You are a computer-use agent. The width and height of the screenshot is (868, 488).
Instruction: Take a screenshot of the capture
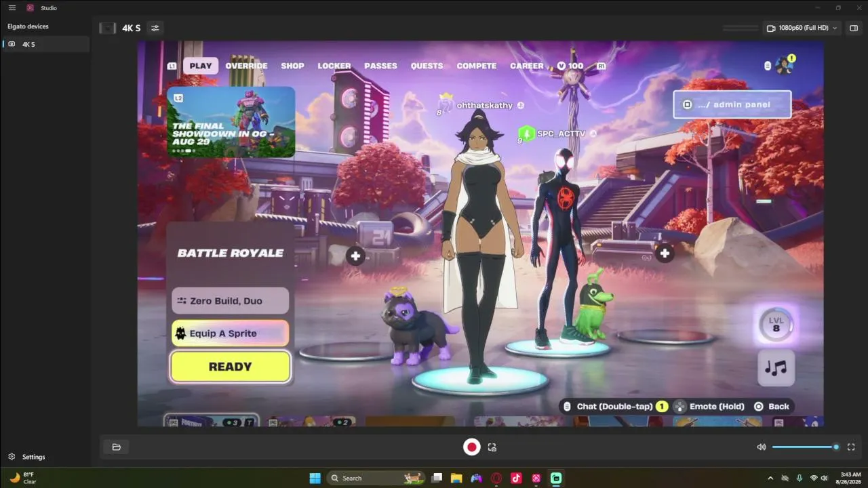[492, 447]
